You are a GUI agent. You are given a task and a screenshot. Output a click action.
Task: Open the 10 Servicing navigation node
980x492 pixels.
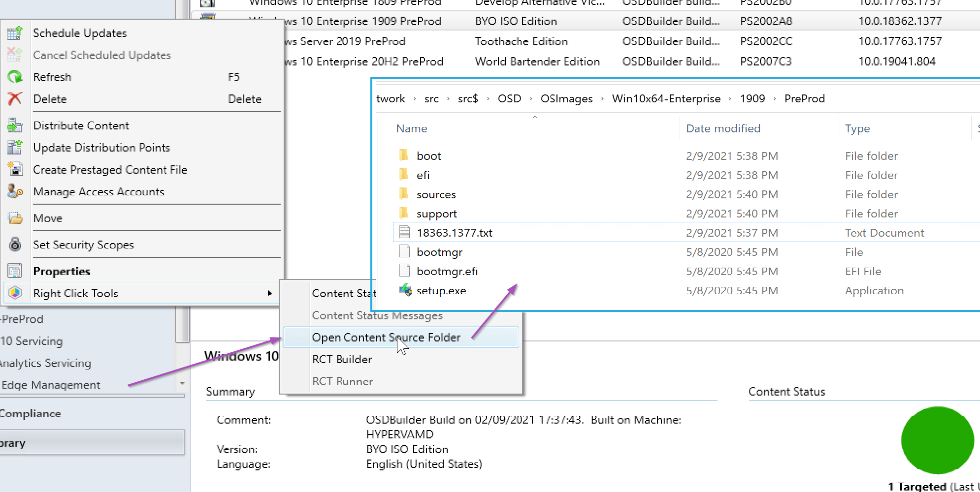click(32, 341)
